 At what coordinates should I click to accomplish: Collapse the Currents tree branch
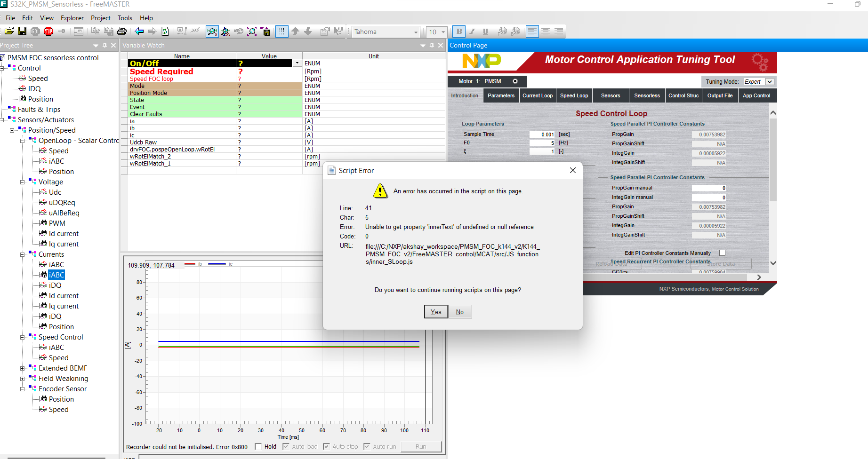(22, 254)
